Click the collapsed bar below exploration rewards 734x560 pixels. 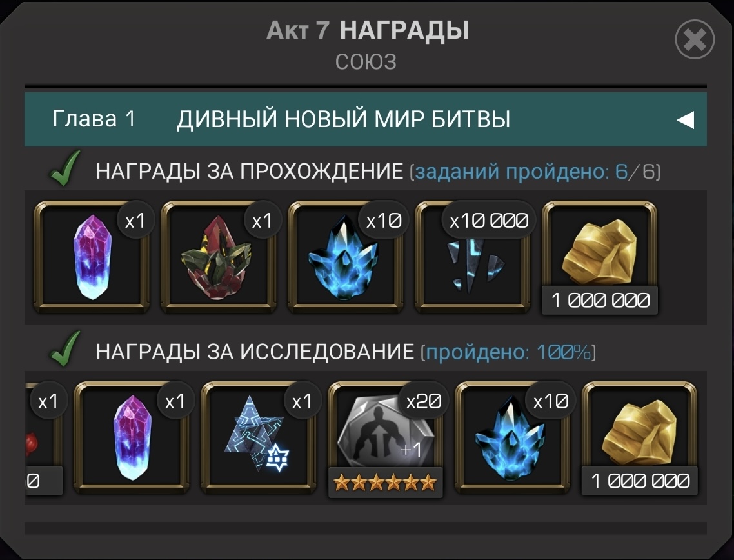(366, 528)
